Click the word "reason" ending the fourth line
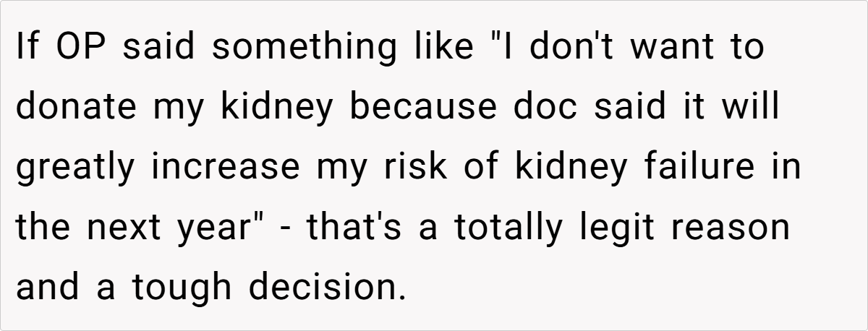 [x=736, y=228]
